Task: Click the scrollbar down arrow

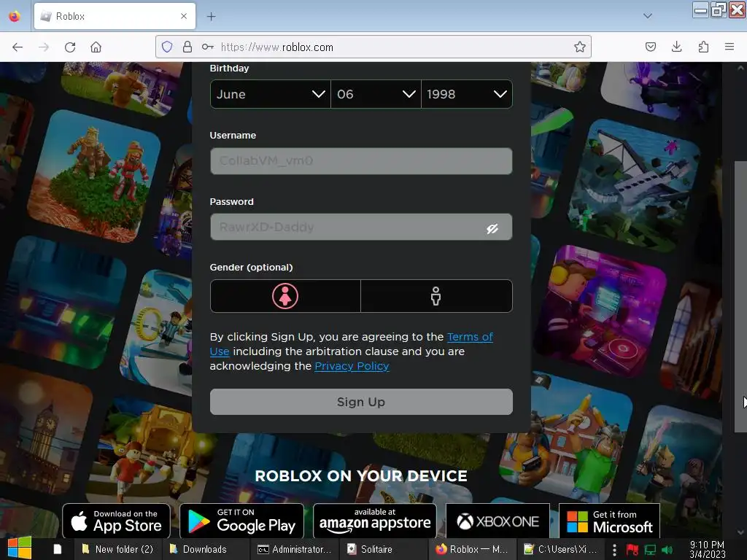Action: pos(740,532)
